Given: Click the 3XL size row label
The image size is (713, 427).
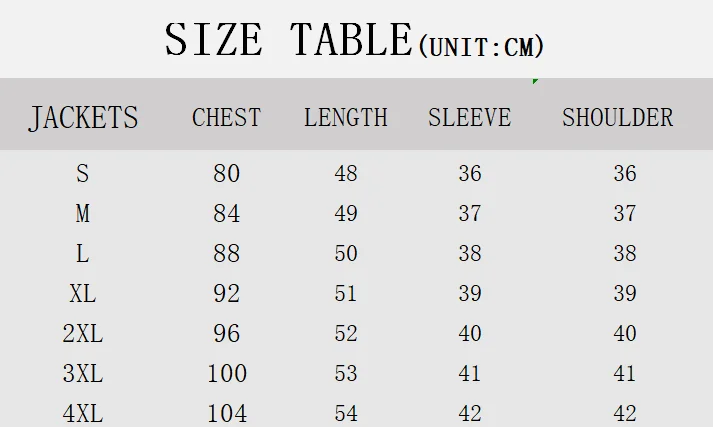Looking at the screenshot, I should [x=82, y=373].
